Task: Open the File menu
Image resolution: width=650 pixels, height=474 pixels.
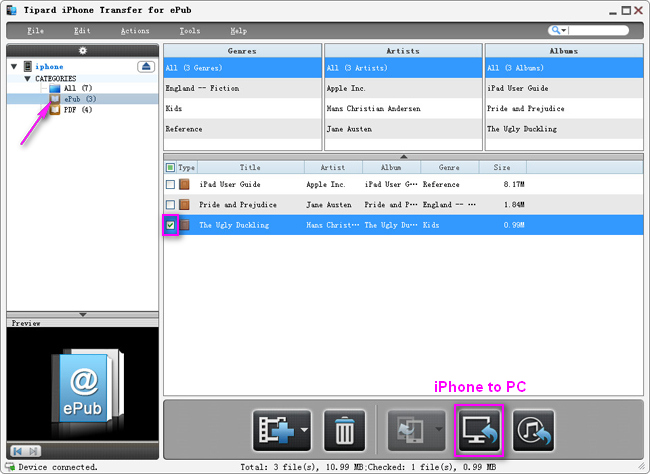Action: (35, 31)
